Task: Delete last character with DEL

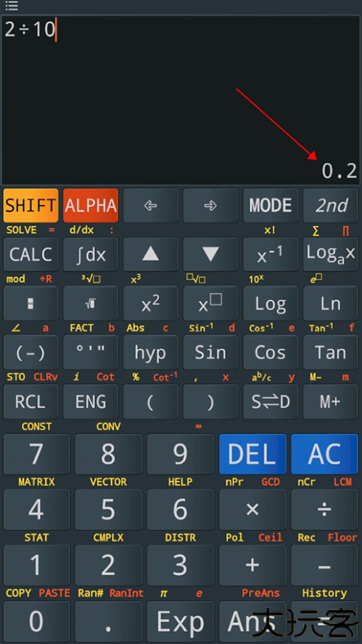Action: tap(253, 454)
